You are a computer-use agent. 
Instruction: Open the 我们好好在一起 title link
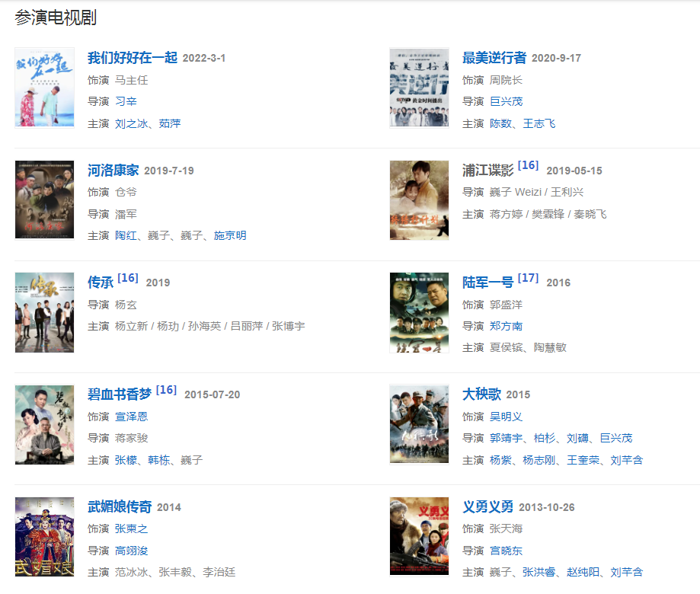click(132, 58)
